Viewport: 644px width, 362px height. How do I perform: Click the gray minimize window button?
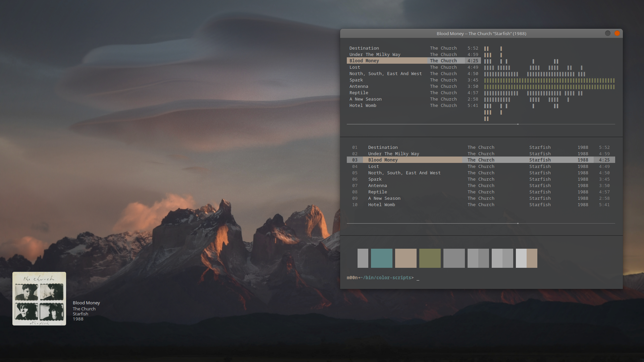click(x=607, y=33)
